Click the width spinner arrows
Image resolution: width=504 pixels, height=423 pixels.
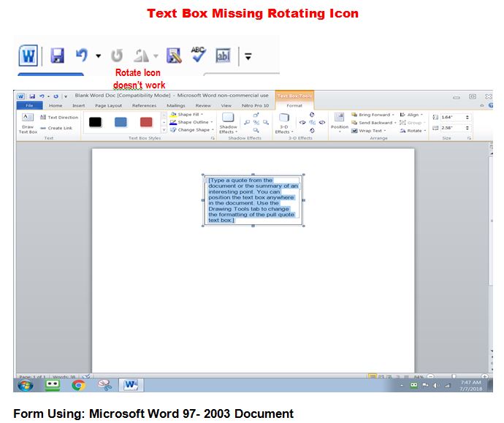tap(467, 128)
